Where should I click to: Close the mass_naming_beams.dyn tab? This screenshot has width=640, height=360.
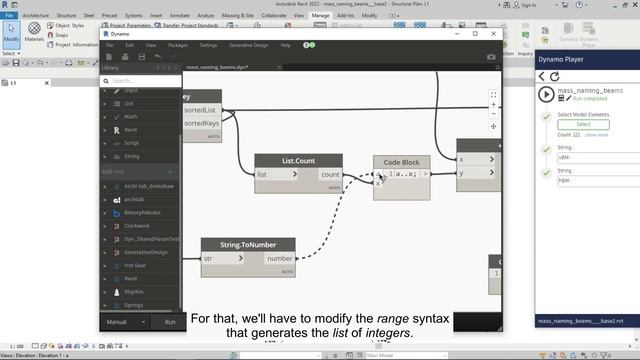point(279,67)
